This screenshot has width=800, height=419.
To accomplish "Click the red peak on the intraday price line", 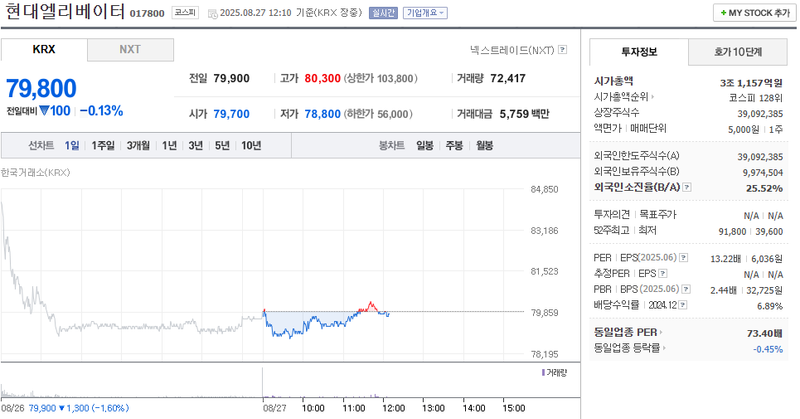I will point(371,304).
